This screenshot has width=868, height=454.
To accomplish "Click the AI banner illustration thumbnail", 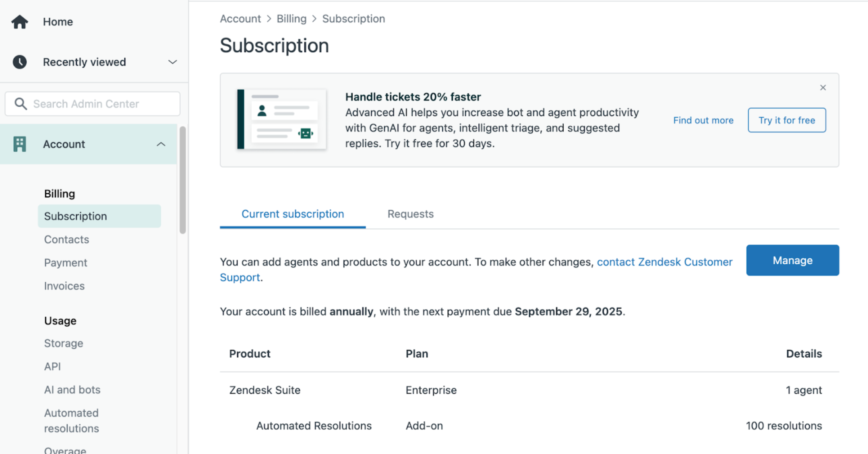I will (x=282, y=119).
